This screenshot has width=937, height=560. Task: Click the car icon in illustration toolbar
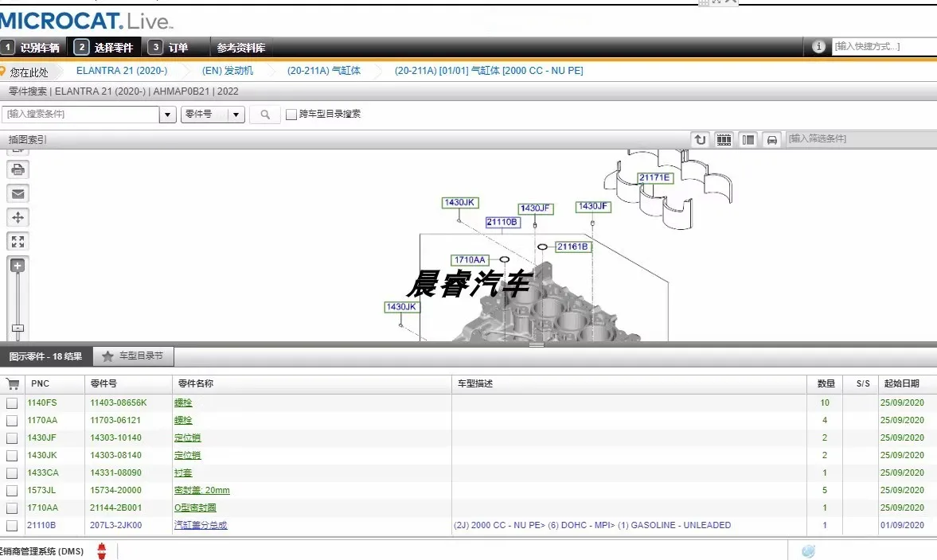(x=771, y=140)
